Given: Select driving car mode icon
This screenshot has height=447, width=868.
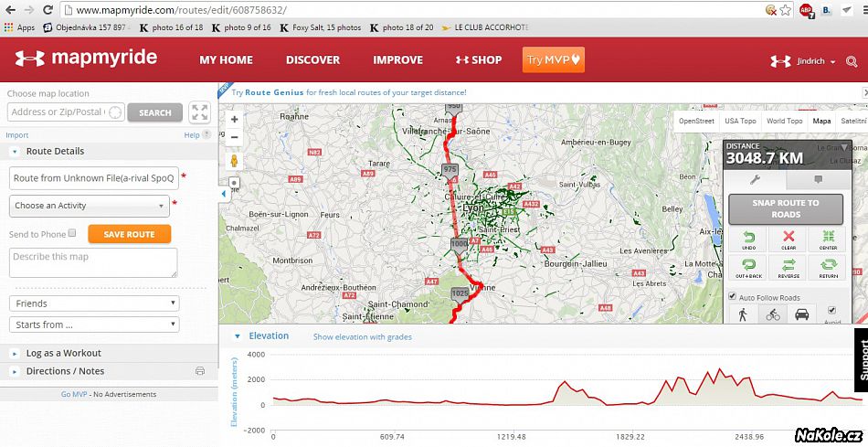Looking at the screenshot, I should click(x=801, y=314).
